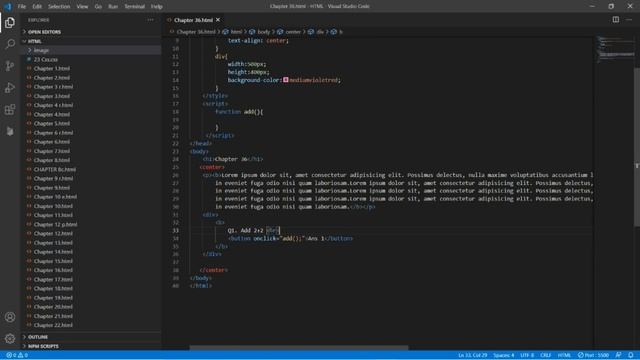Click the errors and warnings status indicator

pyautogui.click(x=17, y=355)
